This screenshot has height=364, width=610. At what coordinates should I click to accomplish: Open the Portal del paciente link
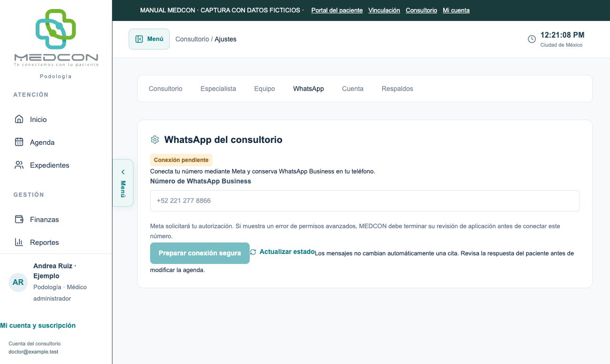coord(337,10)
